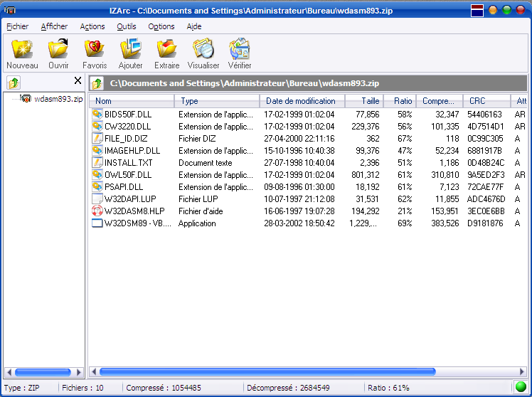Image resolution: width=532 pixels, height=397 pixels.
Task: Extract files with the Extraire icon
Action: coord(166,49)
